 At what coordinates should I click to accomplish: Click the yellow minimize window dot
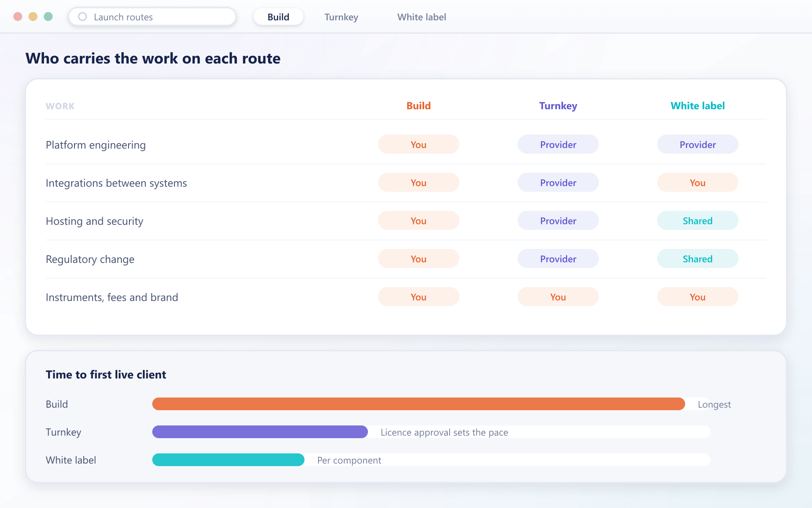pyautogui.click(x=33, y=17)
